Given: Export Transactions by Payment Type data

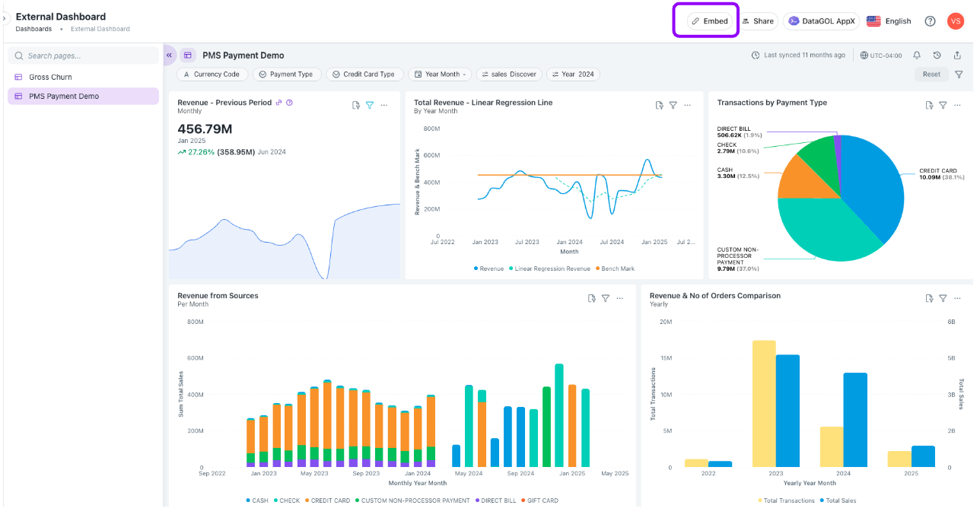Looking at the screenshot, I should click(929, 106).
